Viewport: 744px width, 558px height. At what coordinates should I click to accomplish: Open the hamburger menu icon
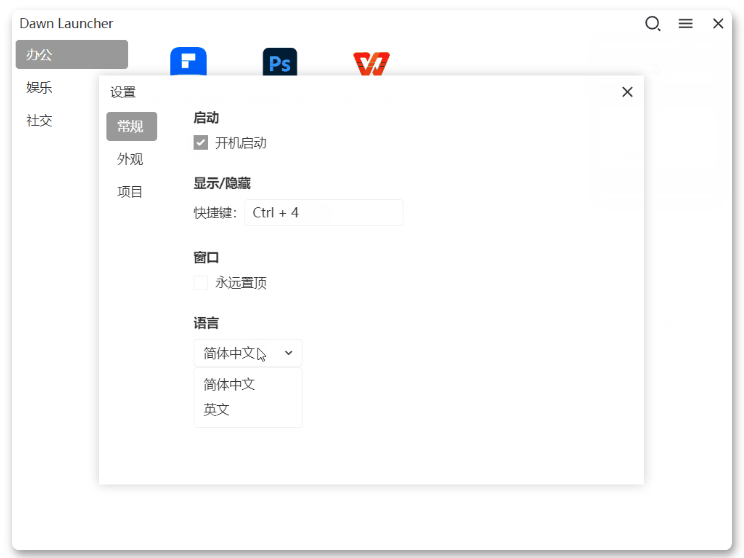[686, 24]
